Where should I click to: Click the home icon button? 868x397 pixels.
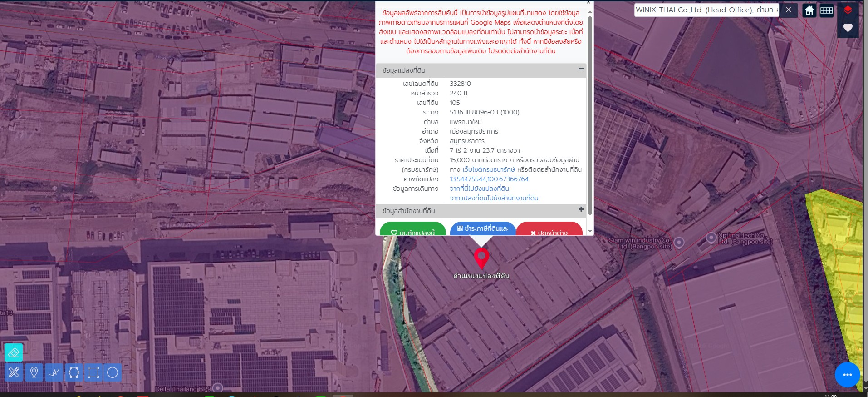pos(809,10)
